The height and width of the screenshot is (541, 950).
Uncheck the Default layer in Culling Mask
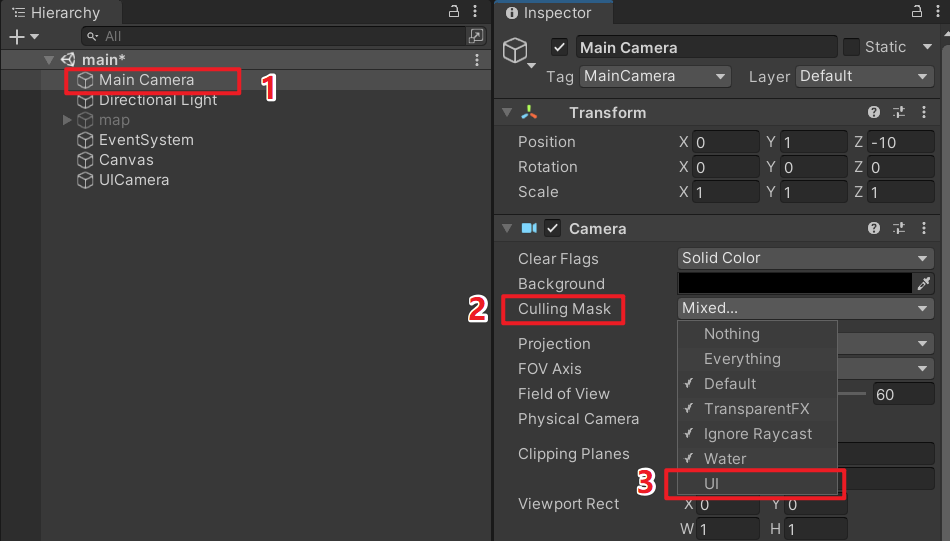[x=757, y=384]
